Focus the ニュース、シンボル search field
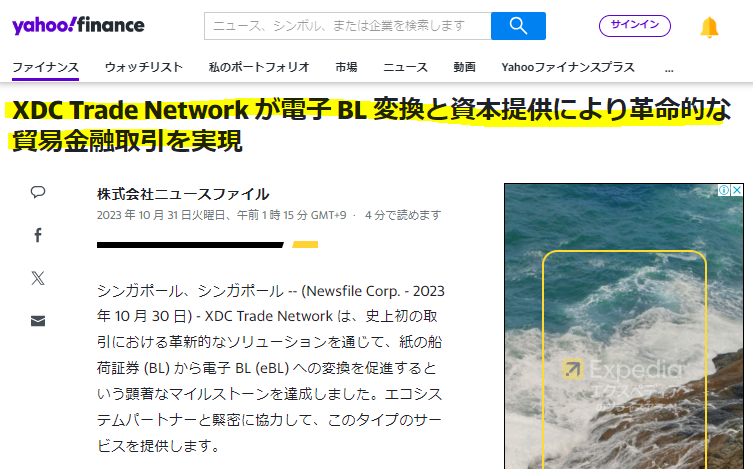This screenshot has height=469, width=753. coord(348,26)
